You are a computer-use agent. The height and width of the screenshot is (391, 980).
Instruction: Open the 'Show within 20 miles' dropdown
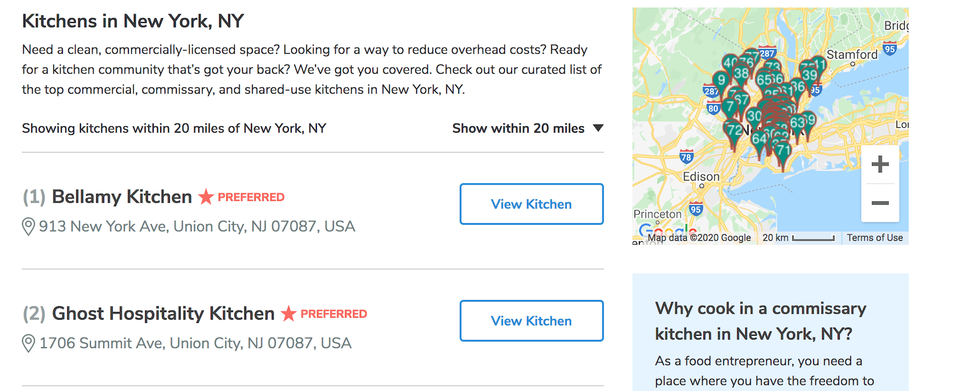click(528, 128)
